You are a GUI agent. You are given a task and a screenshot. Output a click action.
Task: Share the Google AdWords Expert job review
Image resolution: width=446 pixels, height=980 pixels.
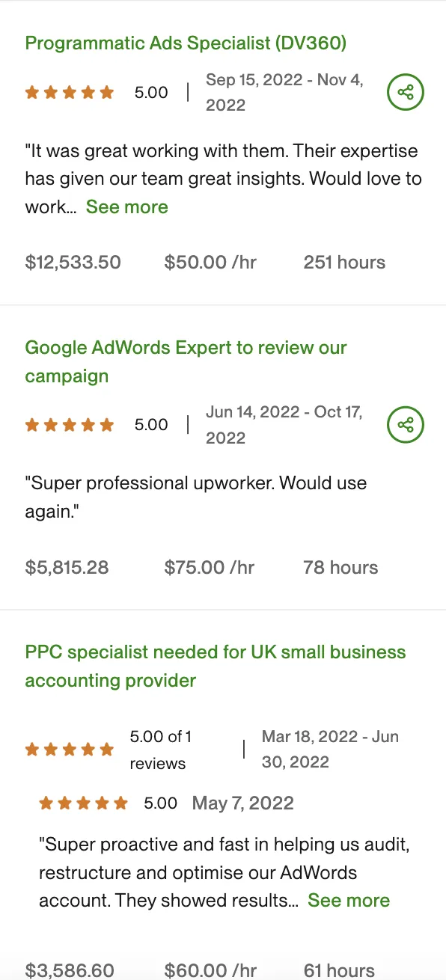coord(406,425)
